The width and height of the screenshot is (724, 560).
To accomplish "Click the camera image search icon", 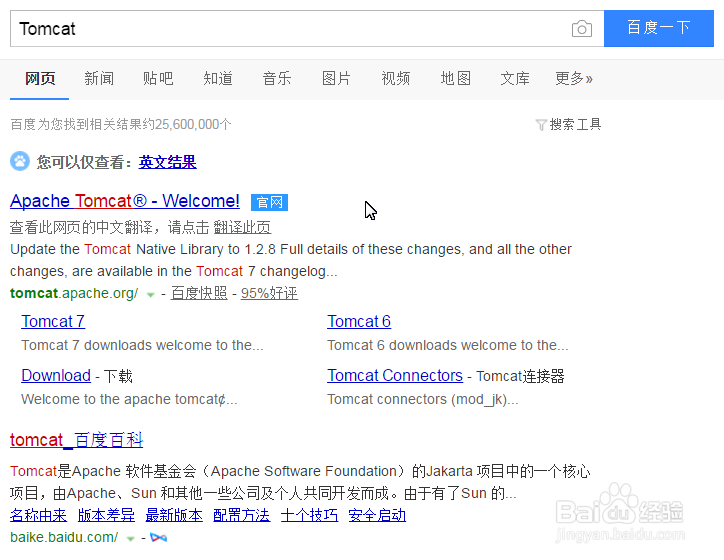I will (582, 29).
